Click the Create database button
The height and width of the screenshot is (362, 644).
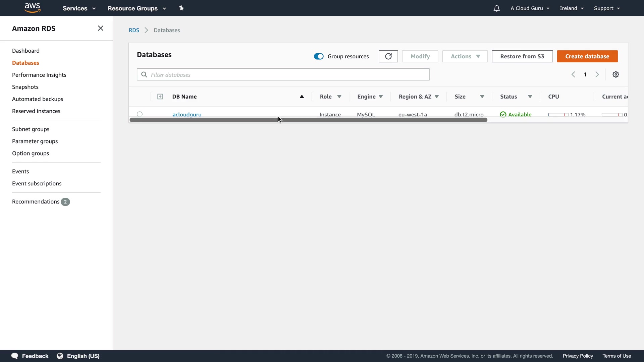coord(587,56)
